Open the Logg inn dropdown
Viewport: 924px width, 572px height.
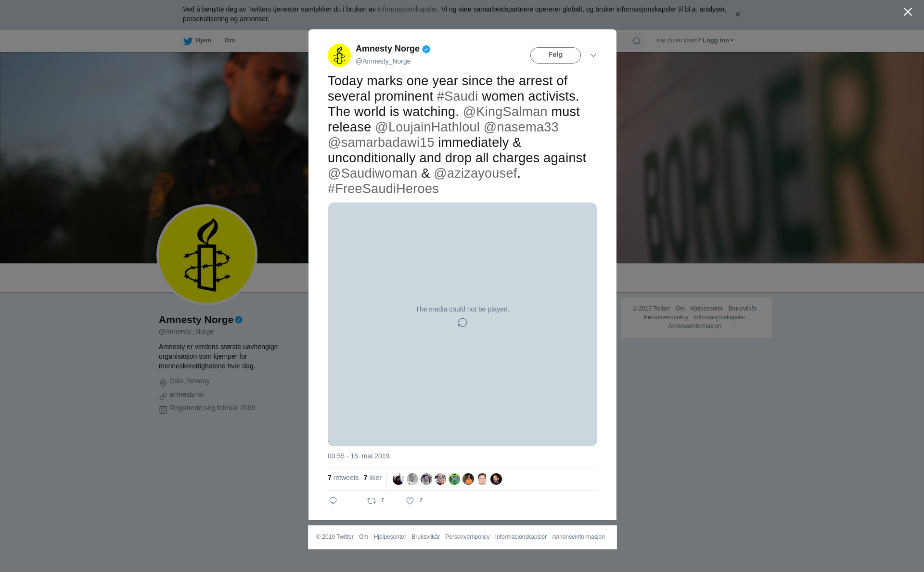pyautogui.click(x=718, y=40)
